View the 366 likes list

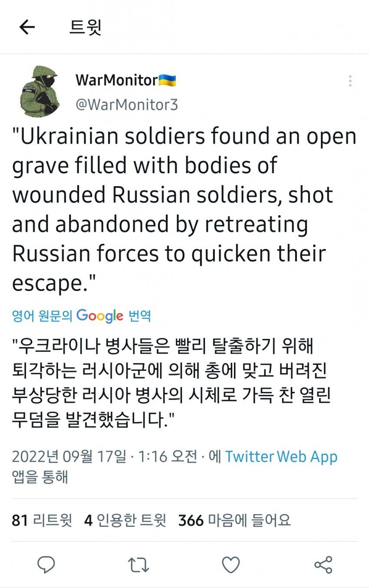234,520
